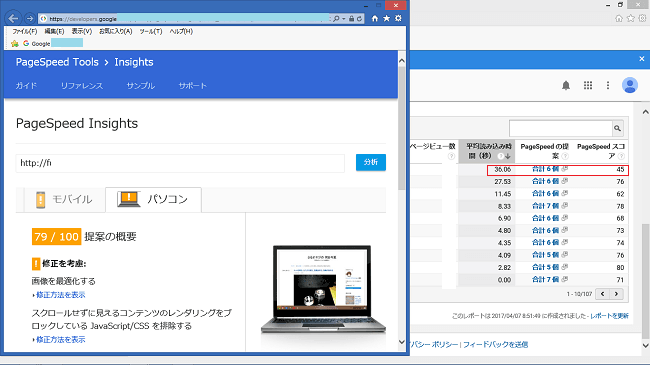Open favorites star in front browser toolbar

pos(386,18)
